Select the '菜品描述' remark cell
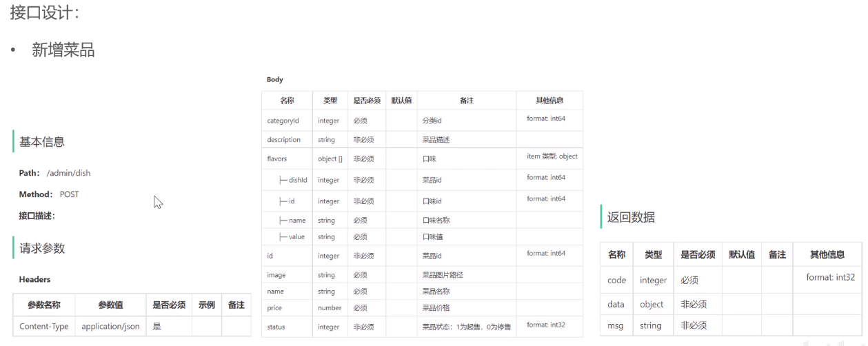The height and width of the screenshot is (346, 868). 436,139
